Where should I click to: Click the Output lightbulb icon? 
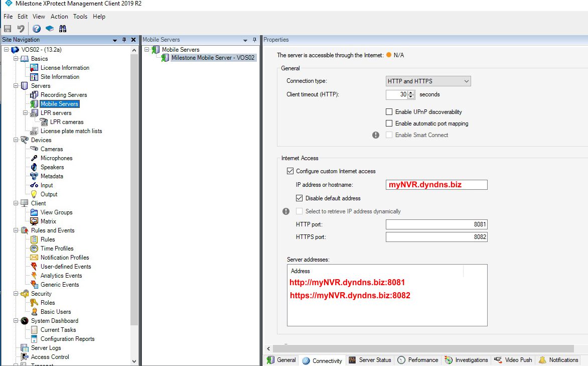34,194
